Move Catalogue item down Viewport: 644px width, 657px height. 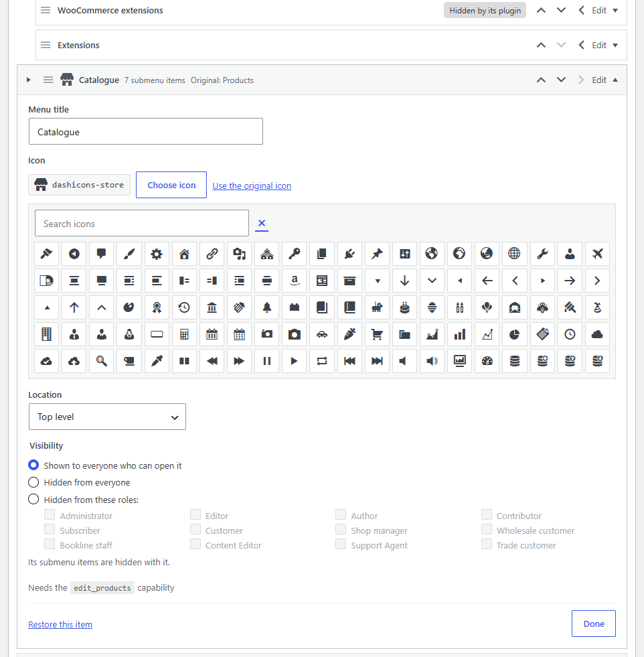(561, 80)
